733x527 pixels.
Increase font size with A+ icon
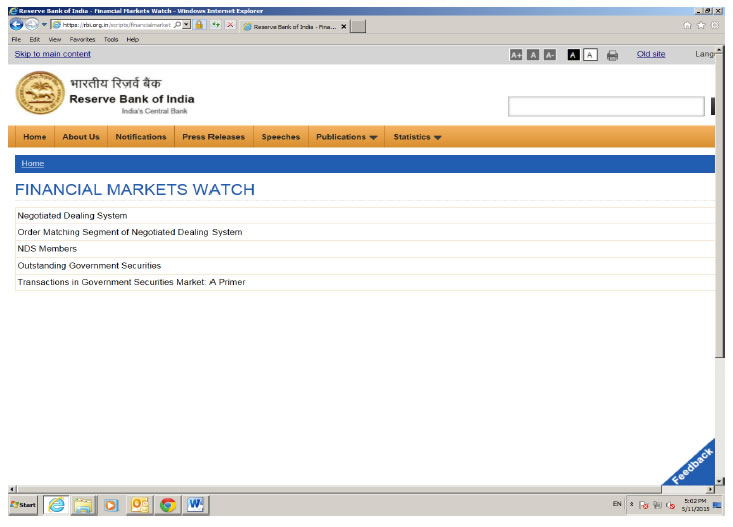516,55
